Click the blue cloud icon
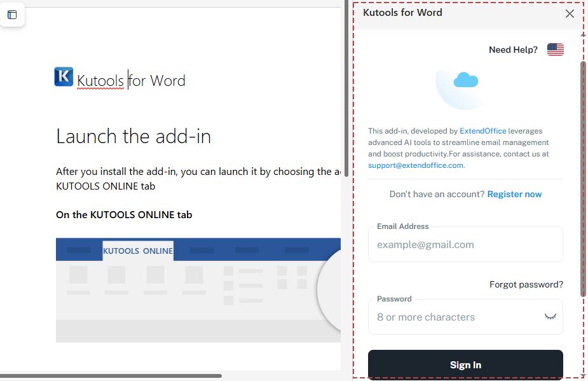The height and width of the screenshot is (381, 588). (x=465, y=80)
